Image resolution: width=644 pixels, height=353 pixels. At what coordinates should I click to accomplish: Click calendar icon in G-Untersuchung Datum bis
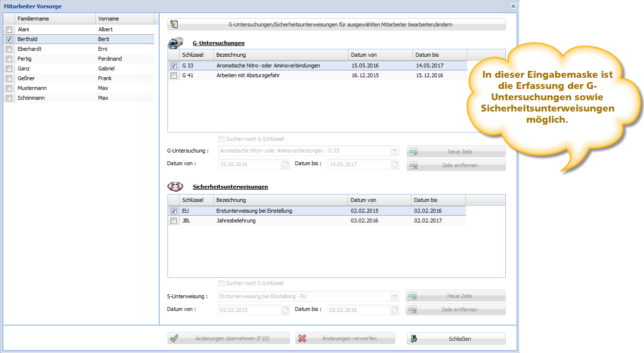pos(394,164)
